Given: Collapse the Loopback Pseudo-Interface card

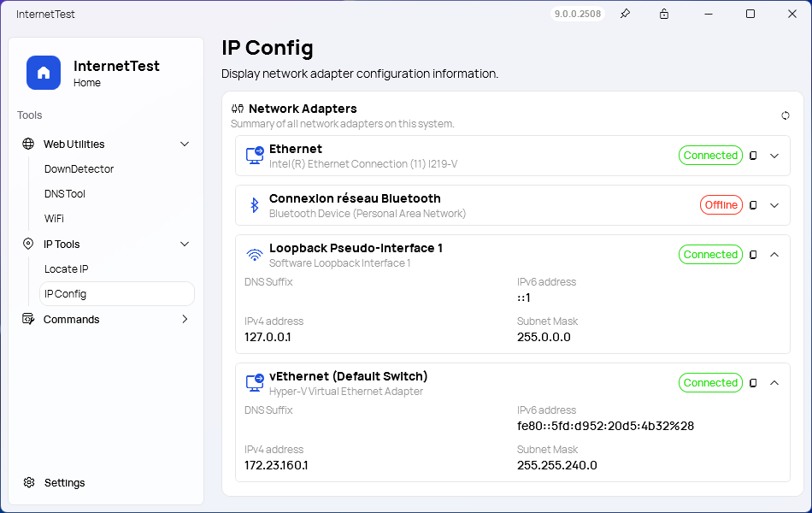Looking at the screenshot, I should [774, 255].
